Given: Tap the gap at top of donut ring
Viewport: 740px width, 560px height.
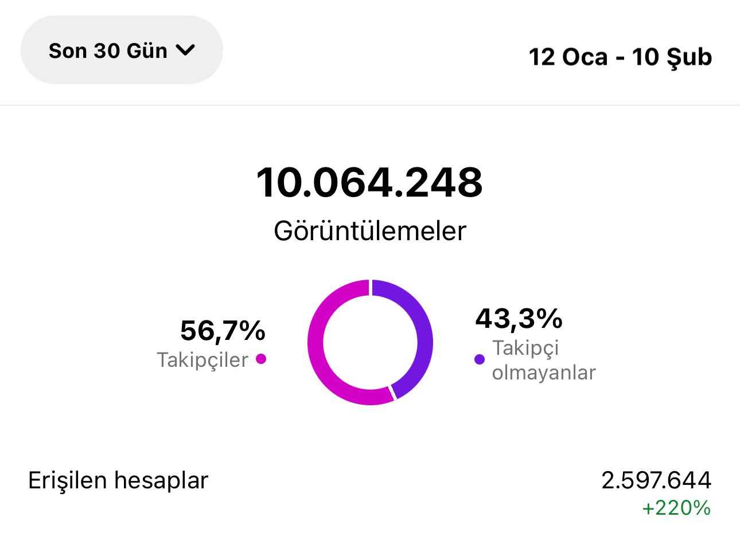Looking at the screenshot, I should [x=371, y=287].
